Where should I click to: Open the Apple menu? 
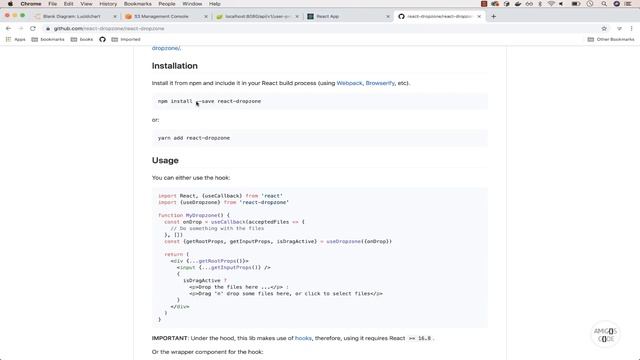(10, 4)
